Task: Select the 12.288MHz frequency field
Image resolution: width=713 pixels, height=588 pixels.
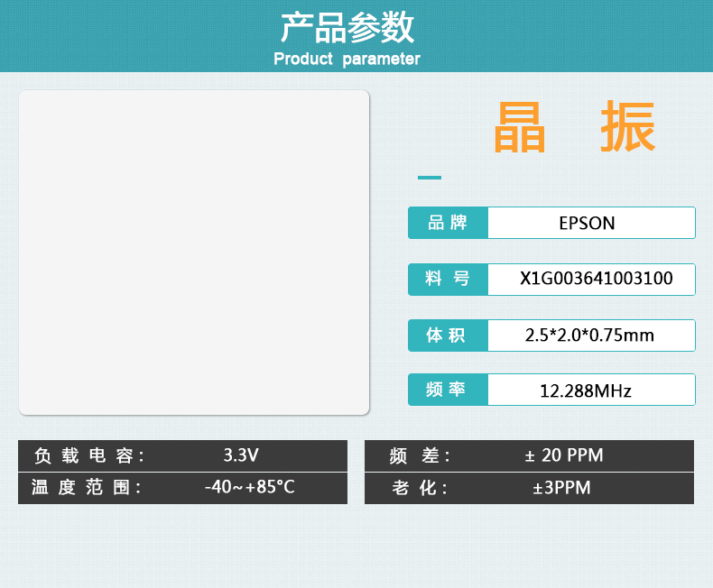Action: coord(591,390)
